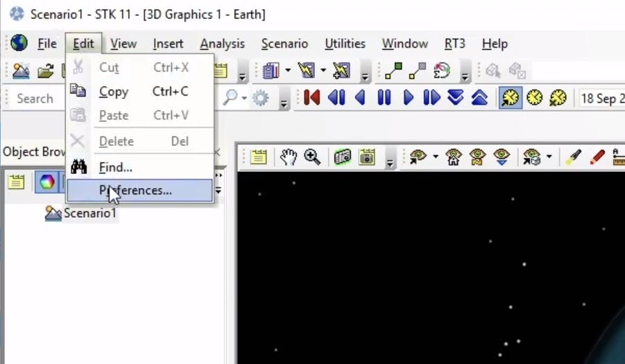Click the green snapshot camera icon
The image size is (625, 364).
point(343,157)
